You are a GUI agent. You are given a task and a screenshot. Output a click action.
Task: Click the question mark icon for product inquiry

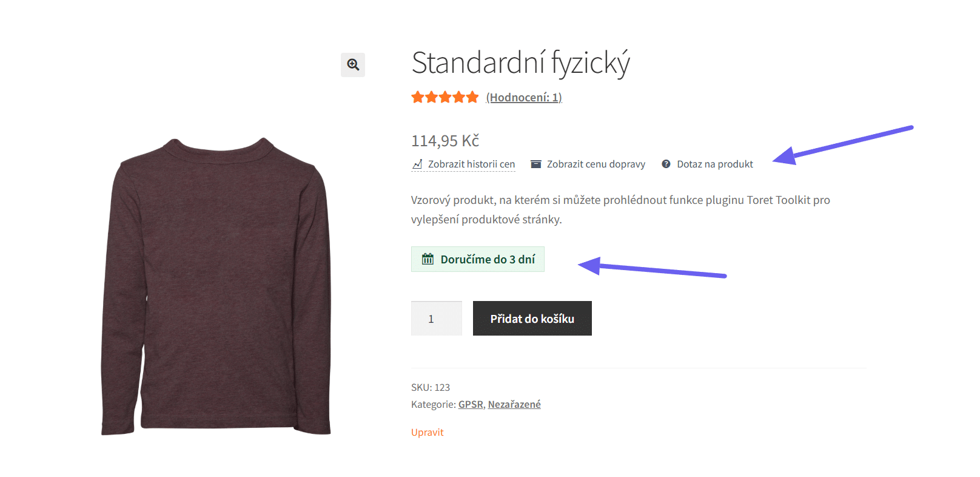666,164
